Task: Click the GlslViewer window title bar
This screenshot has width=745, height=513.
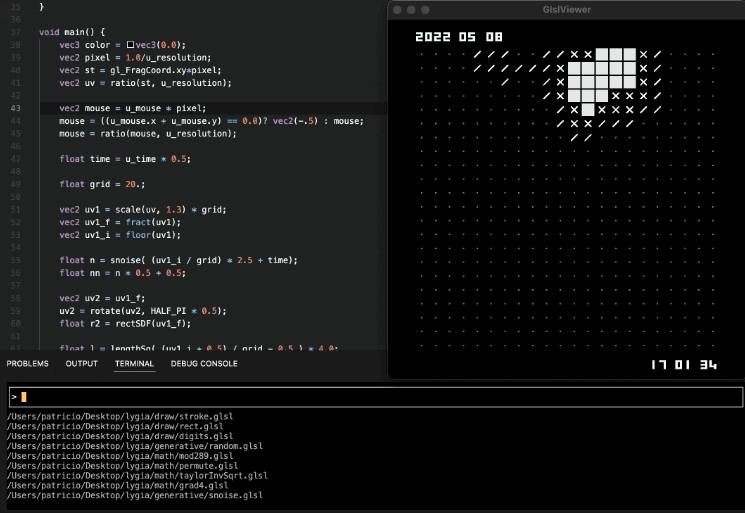Action: [x=566, y=10]
